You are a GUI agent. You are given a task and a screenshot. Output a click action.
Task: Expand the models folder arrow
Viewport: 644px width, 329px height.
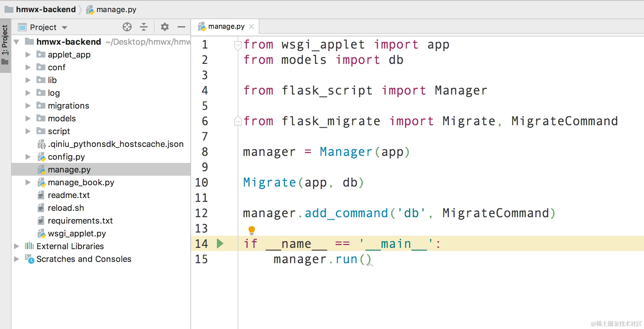(x=28, y=119)
